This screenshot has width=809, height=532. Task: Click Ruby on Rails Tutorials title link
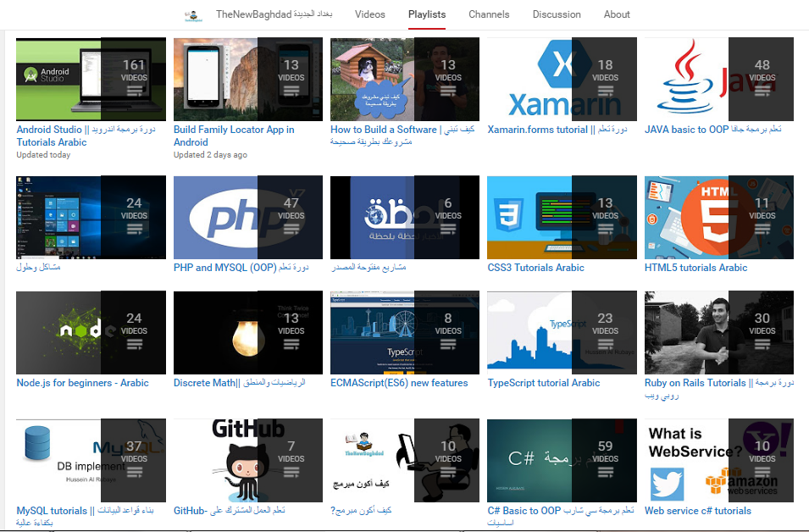(x=719, y=389)
